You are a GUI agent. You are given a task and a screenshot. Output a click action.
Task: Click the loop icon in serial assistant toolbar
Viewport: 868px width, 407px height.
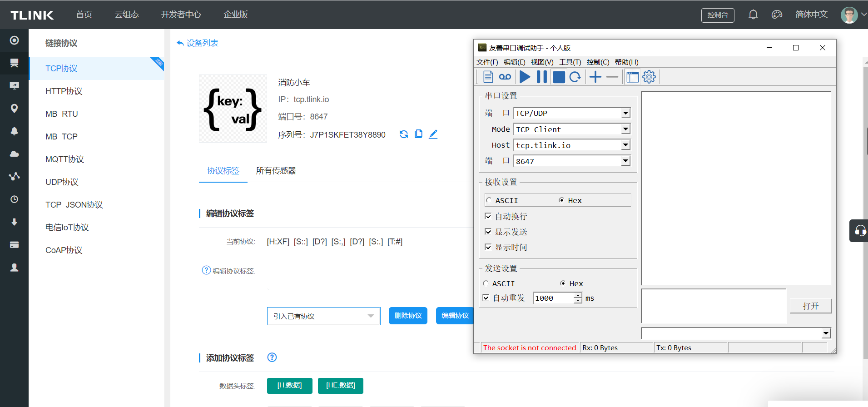(505, 77)
